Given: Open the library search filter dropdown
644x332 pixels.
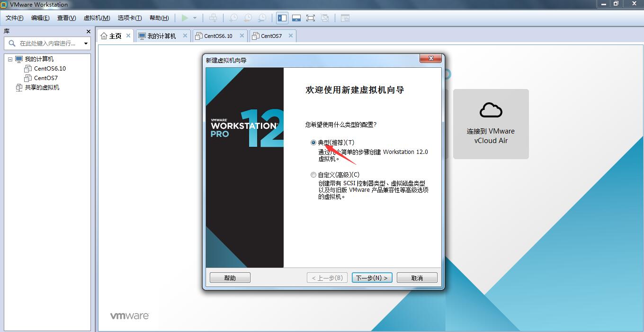Looking at the screenshot, I should (86, 44).
